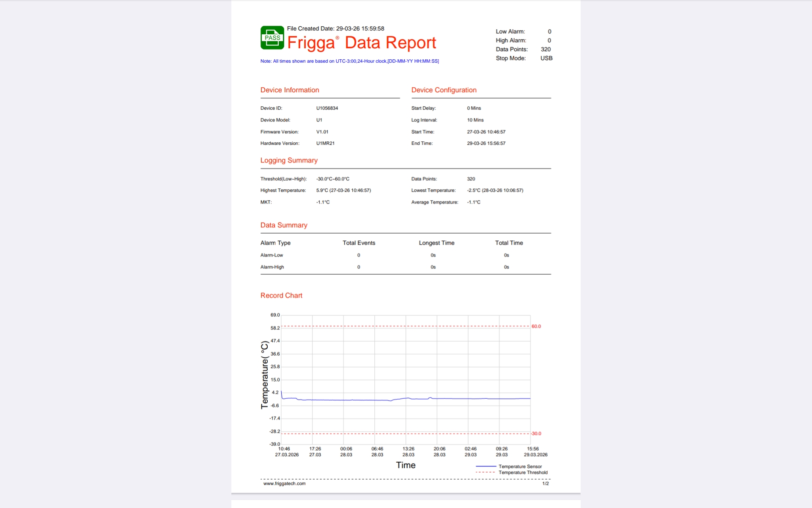Click the Alarm Type column header
The image size is (812, 508).
[x=275, y=243]
